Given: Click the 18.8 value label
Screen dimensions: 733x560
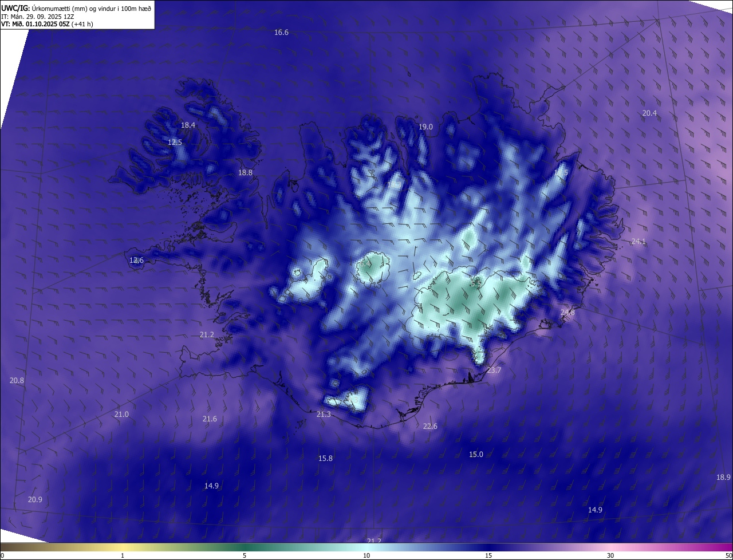Looking at the screenshot, I should click(245, 172).
